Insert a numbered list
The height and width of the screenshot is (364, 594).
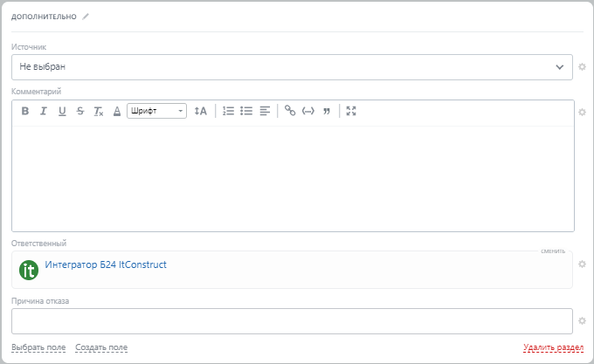tap(228, 111)
